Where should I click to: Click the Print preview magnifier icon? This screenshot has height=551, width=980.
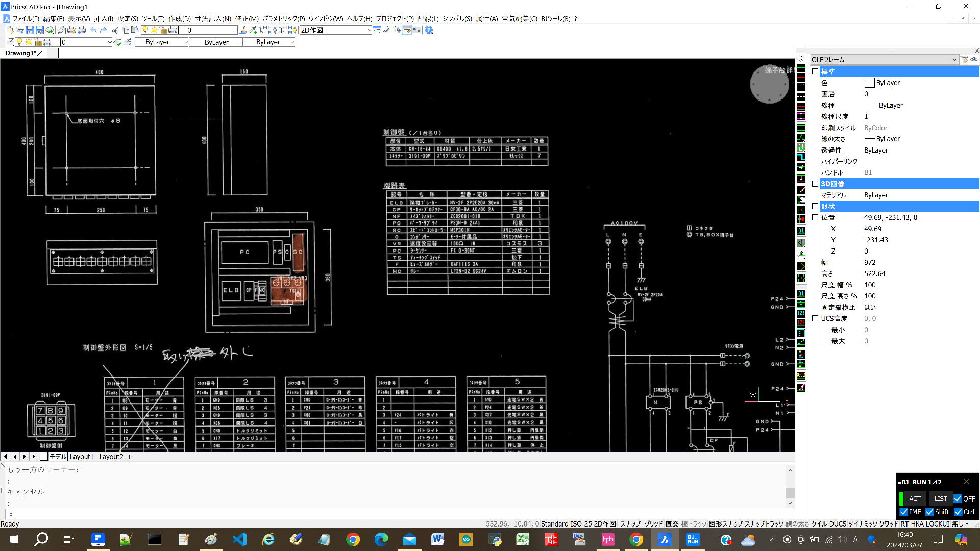[x=61, y=30]
